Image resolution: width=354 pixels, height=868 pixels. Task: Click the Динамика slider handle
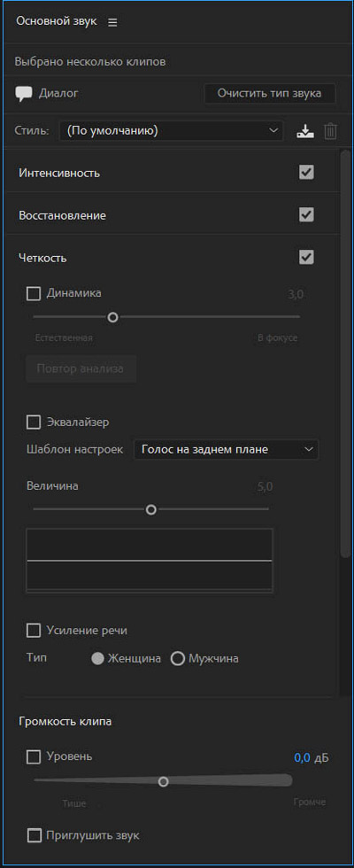pos(113,317)
